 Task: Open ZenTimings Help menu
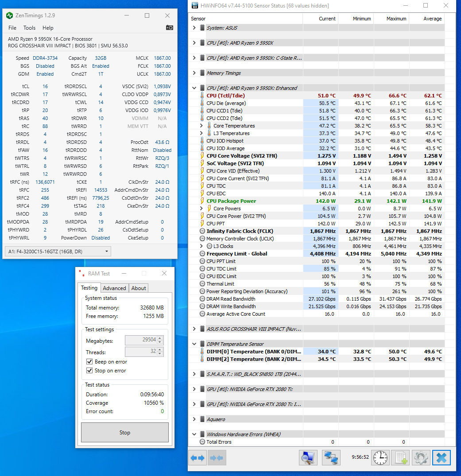(x=48, y=27)
